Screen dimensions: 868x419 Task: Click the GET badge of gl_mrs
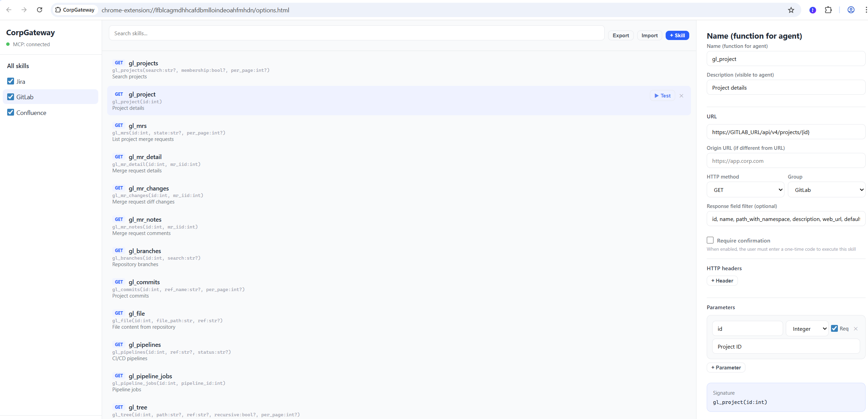(x=119, y=126)
